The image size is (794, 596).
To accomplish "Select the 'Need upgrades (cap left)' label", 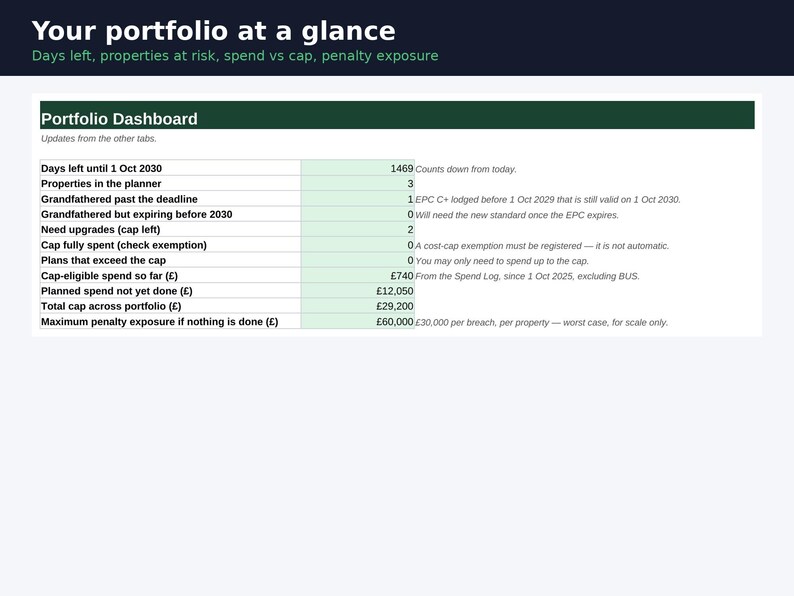I will click(x=170, y=229).
